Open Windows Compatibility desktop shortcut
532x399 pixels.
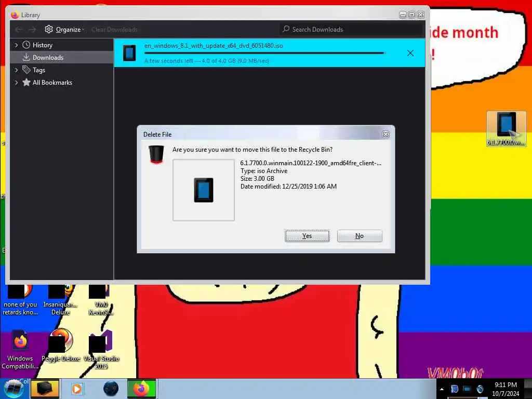(20, 350)
